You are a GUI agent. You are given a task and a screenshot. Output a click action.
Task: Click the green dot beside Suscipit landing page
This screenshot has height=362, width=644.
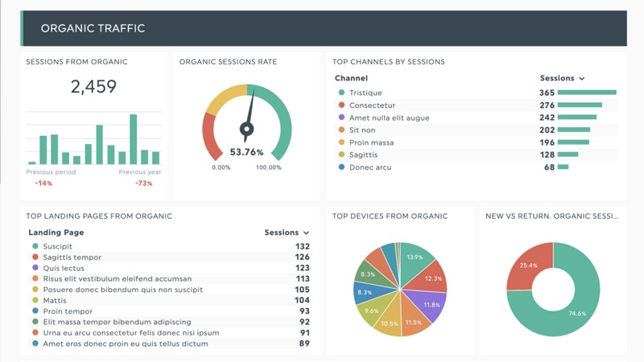35,246
